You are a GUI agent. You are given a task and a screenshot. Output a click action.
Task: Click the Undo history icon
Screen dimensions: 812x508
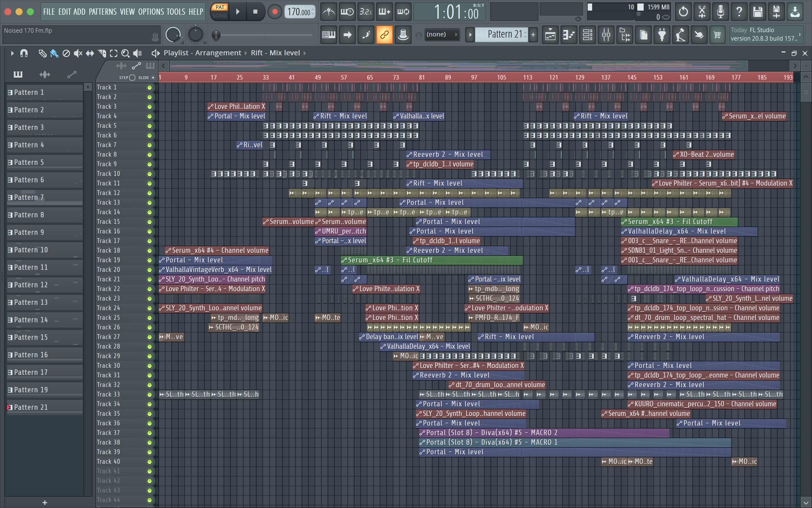[683, 12]
